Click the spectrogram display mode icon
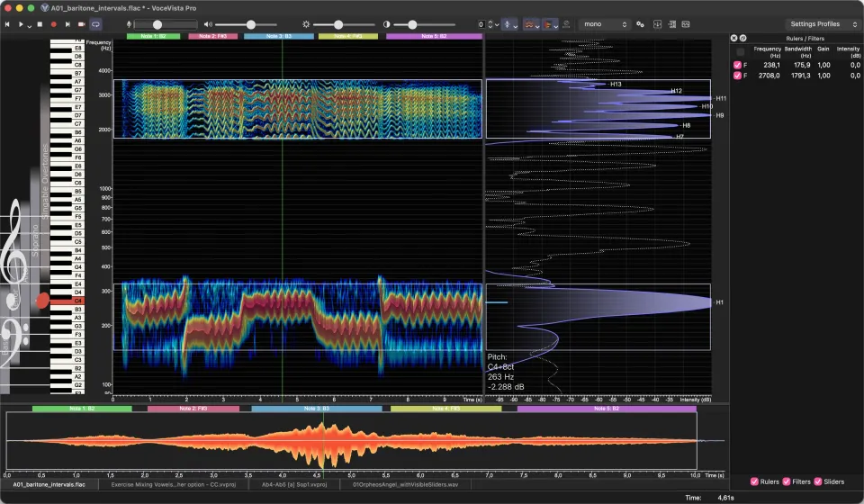The width and height of the screenshot is (864, 504). click(x=528, y=24)
